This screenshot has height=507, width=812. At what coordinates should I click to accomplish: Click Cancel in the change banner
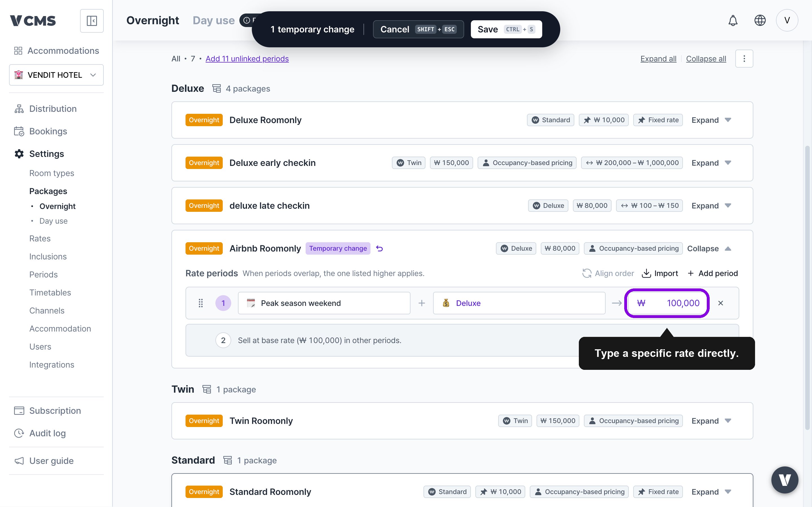418,29
